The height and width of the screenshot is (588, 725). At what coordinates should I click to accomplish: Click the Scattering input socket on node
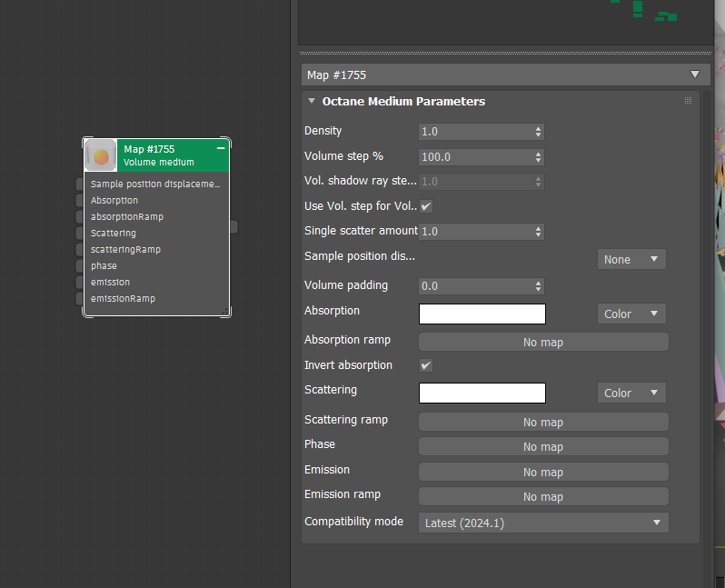click(x=80, y=234)
